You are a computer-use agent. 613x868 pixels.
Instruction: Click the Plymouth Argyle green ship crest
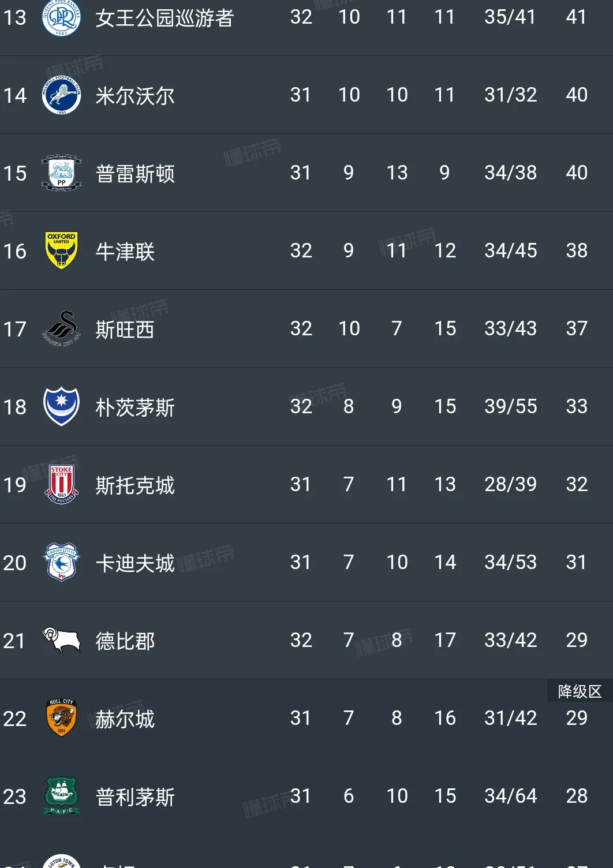point(61,796)
